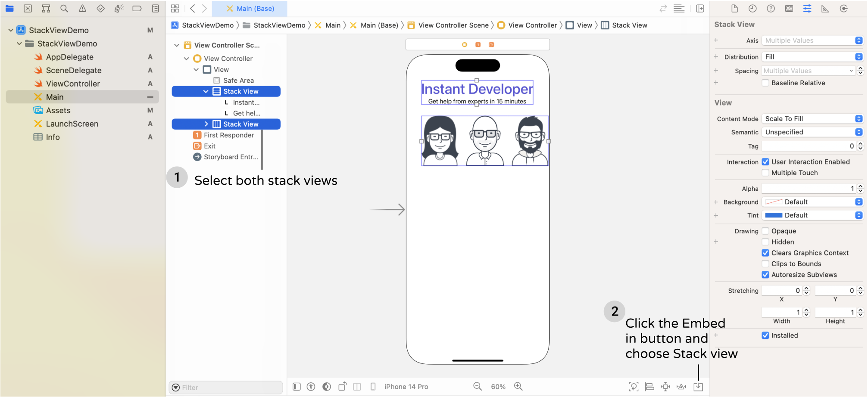Click the Embed In button in the canvas toolbar

coord(698,386)
